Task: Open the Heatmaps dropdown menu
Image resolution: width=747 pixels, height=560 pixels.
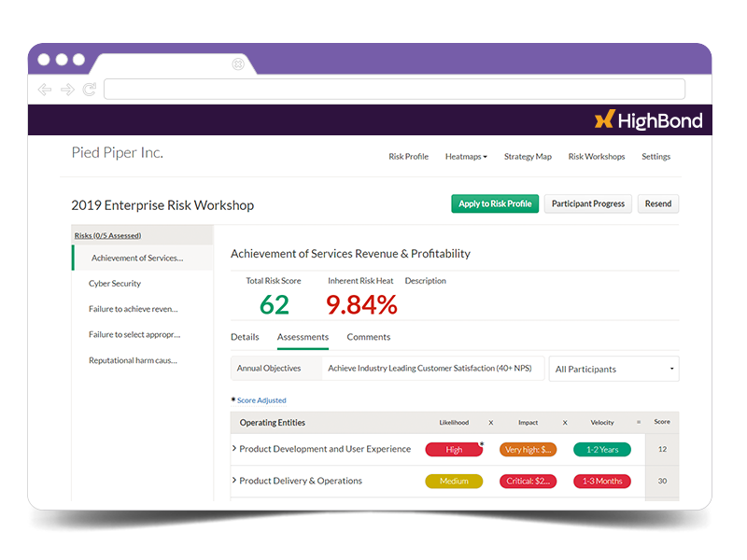Action: pos(466,157)
